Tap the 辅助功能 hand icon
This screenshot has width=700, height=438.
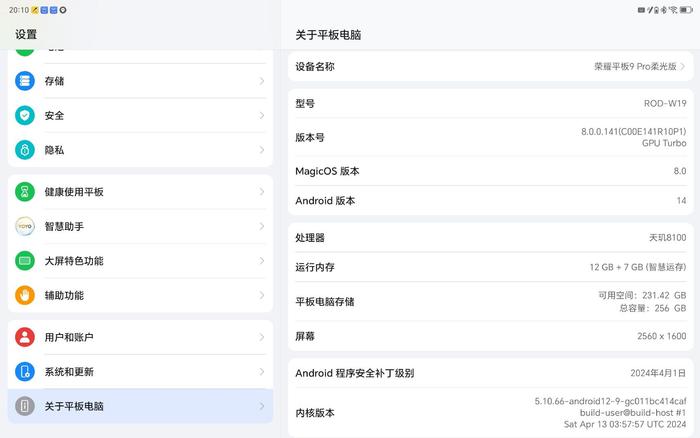(x=25, y=295)
